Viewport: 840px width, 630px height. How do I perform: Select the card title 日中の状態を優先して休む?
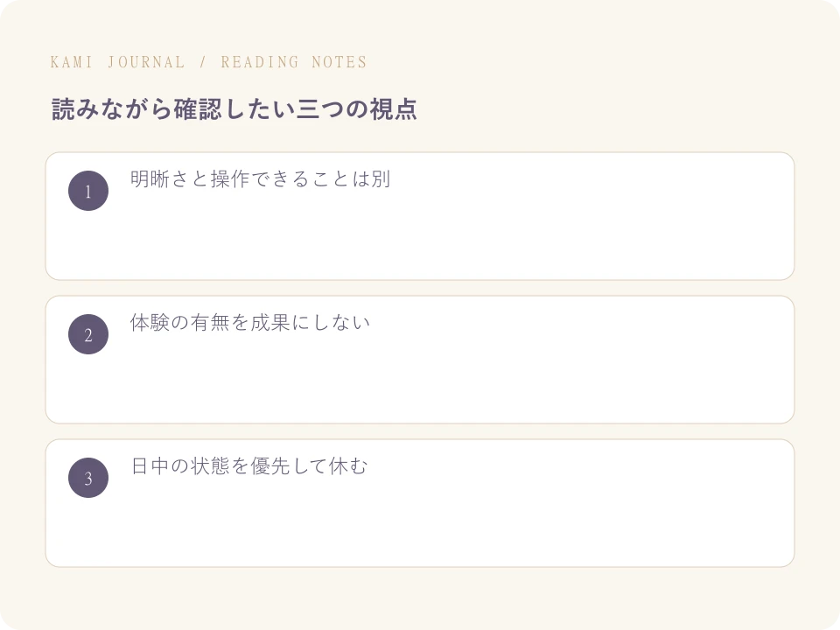[x=249, y=466]
